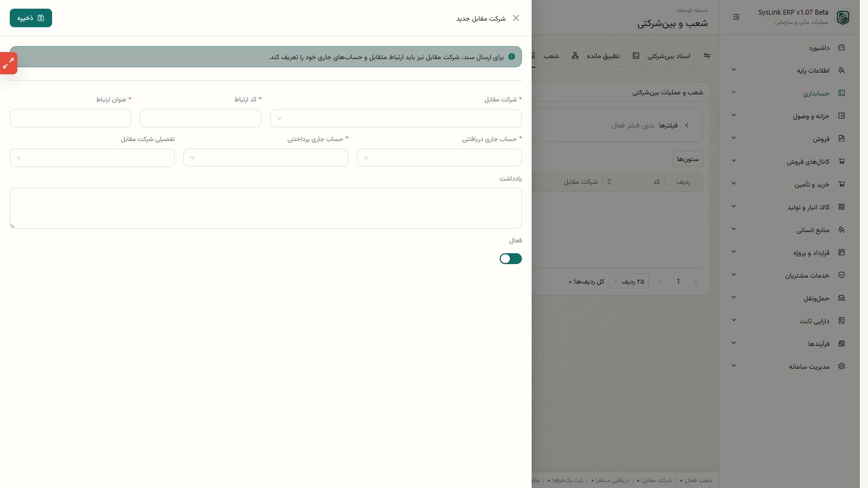Click the کالا، انبار و تولید grid icon
The image size is (868, 488).
841,207
